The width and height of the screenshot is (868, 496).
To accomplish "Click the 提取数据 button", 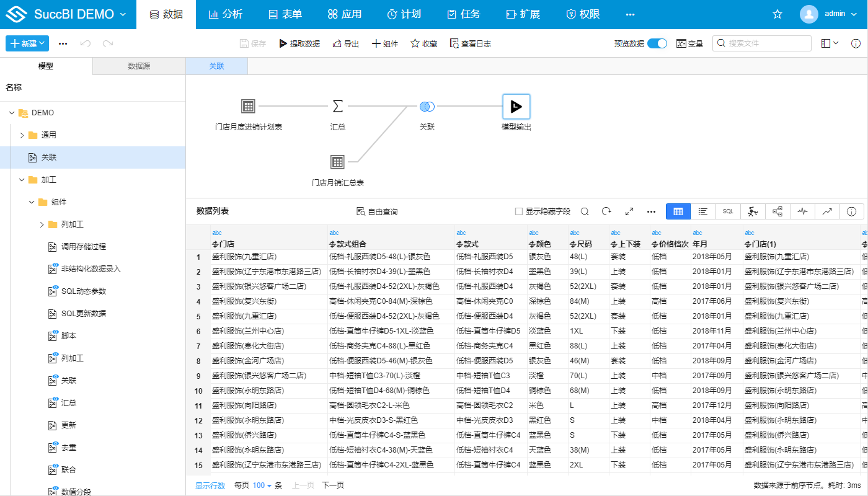I will [299, 43].
